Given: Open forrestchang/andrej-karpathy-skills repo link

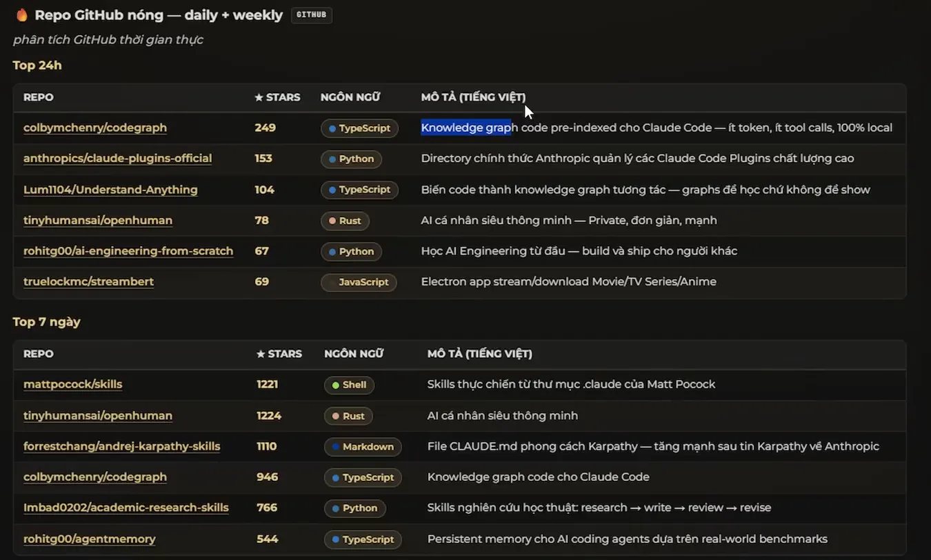Looking at the screenshot, I should click(122, 446).
